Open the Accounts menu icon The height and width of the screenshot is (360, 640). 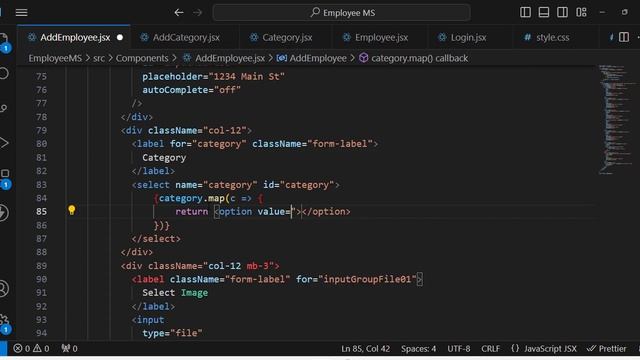click(x=3, y=289)
